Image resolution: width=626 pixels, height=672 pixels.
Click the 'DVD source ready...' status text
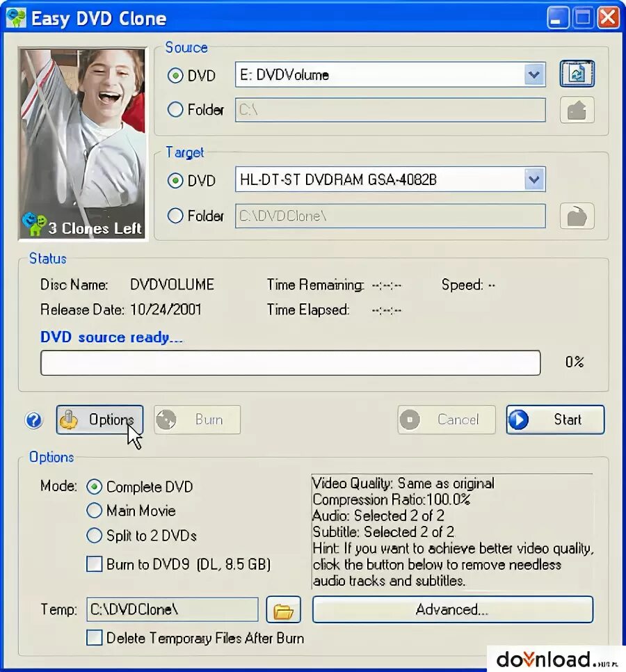(111, 337)
